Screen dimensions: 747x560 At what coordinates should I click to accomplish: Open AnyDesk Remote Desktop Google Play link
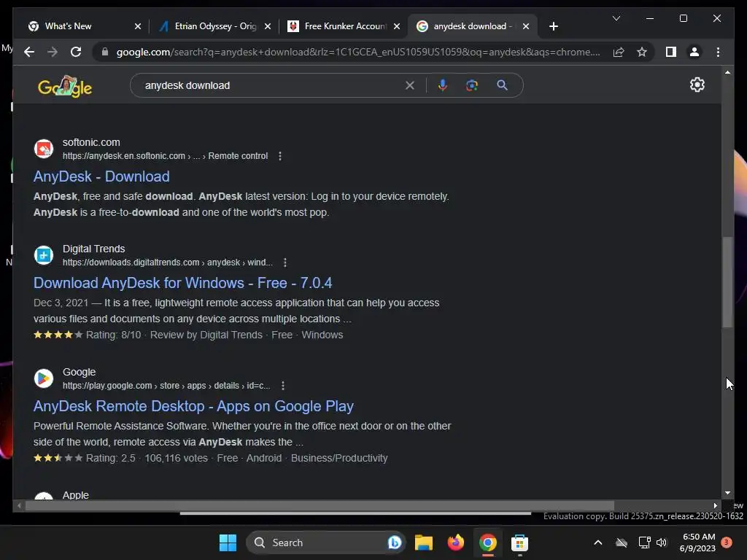click(193, 406)
